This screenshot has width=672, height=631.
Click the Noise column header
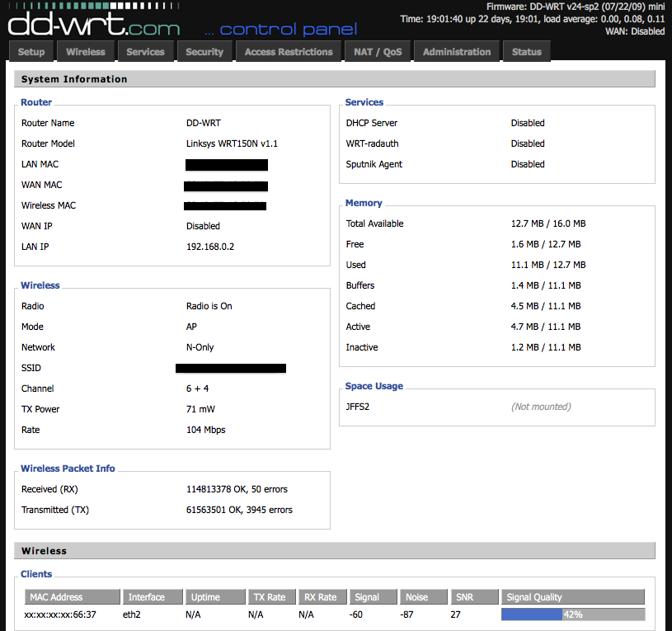(x=424, y=596)
